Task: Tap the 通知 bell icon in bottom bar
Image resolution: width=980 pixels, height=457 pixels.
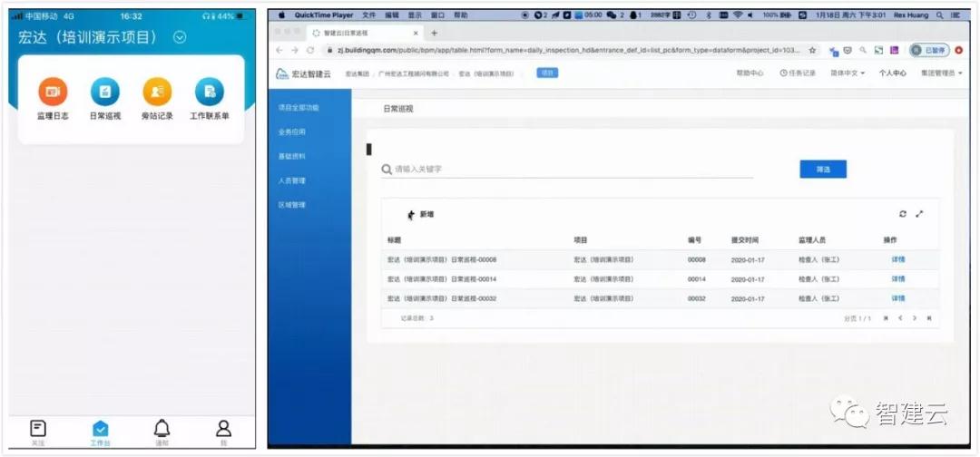Action: click(x=162, y=429)
